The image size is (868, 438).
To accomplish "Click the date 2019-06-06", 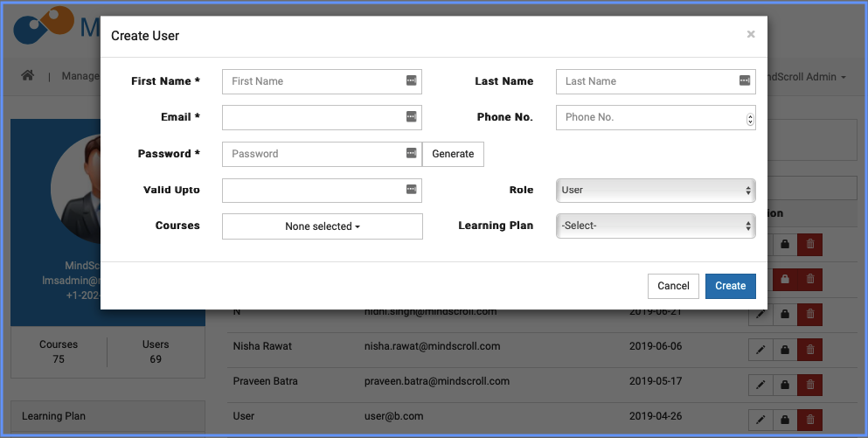I will pyautogui.click(x=656, y=346).
